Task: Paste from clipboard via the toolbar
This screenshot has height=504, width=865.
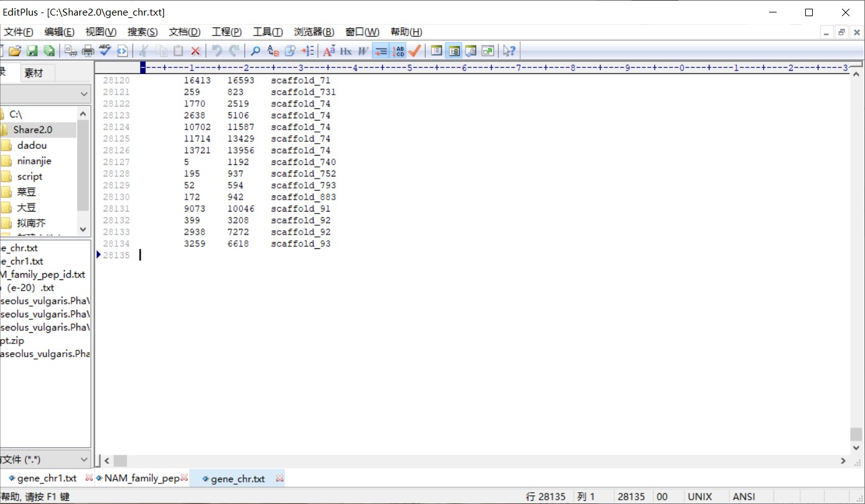Action: click(179, 51)
